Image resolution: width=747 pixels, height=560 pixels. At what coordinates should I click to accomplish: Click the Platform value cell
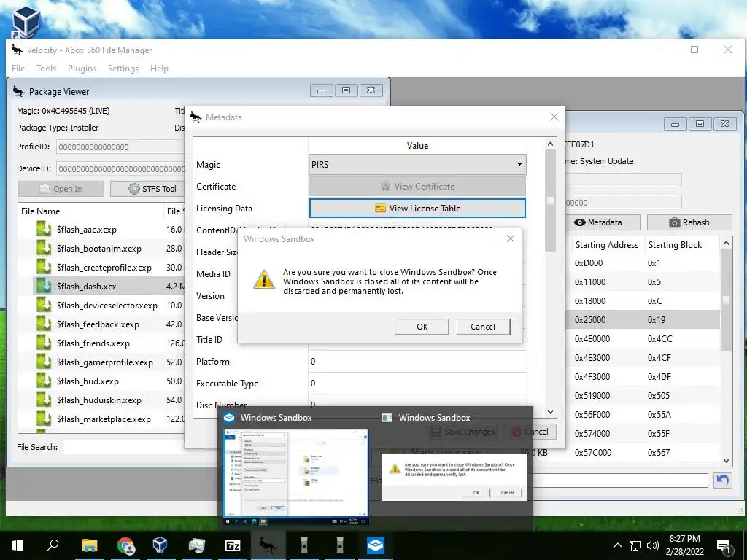coord(417,362)
